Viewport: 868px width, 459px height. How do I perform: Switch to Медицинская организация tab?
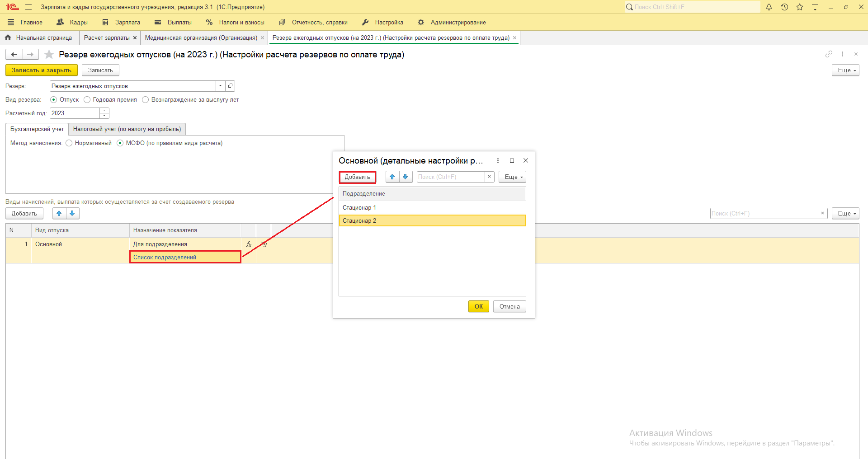pyautogui.click(x=201, y=38)
